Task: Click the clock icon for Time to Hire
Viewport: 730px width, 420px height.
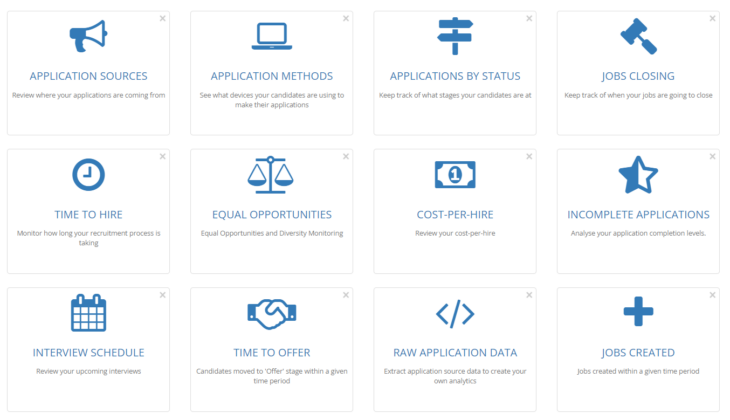Action: (x=88, y=175)
